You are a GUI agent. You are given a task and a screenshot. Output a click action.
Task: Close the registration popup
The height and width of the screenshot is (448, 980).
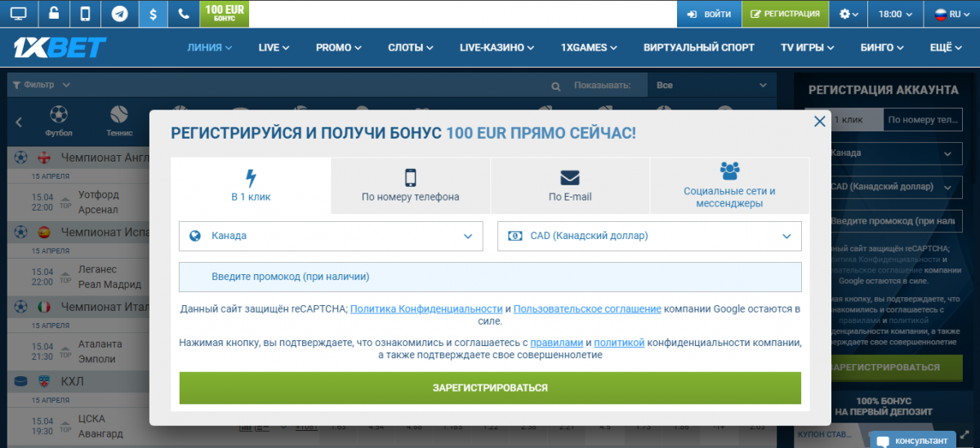tap(820, 122)
